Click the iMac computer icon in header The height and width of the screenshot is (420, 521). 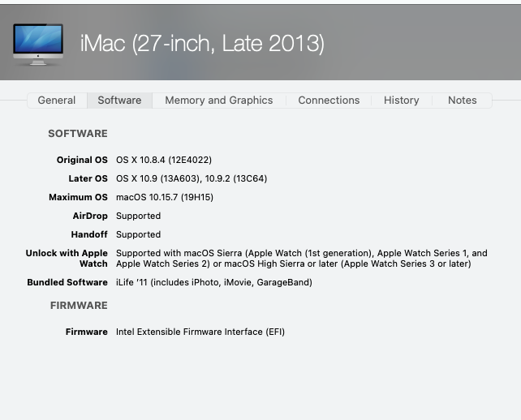click(x=38, y=45)
